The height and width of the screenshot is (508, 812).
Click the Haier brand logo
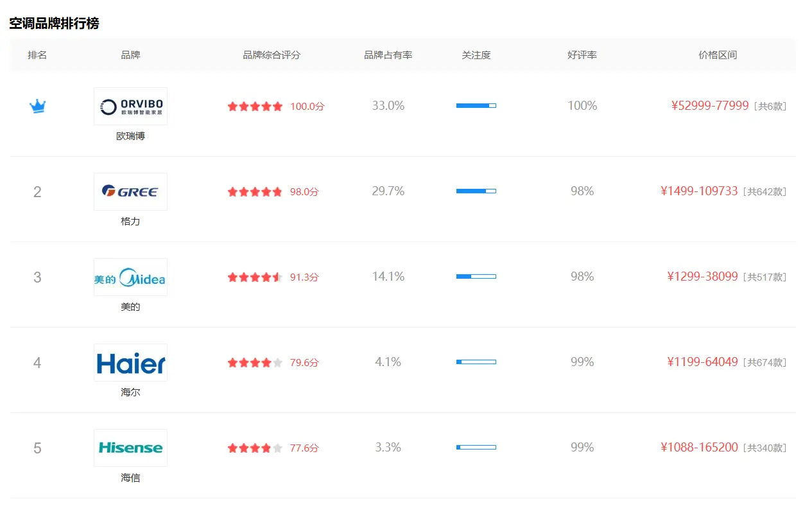(x=130, y=362)
